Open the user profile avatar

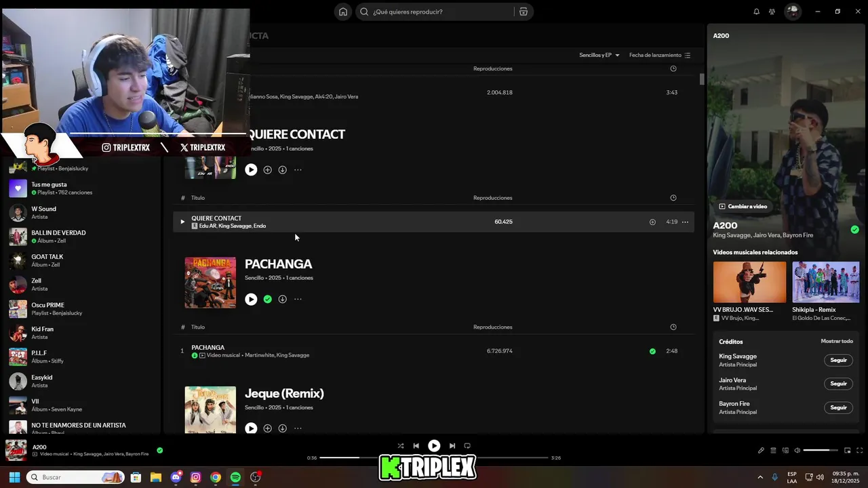(792, 12)
